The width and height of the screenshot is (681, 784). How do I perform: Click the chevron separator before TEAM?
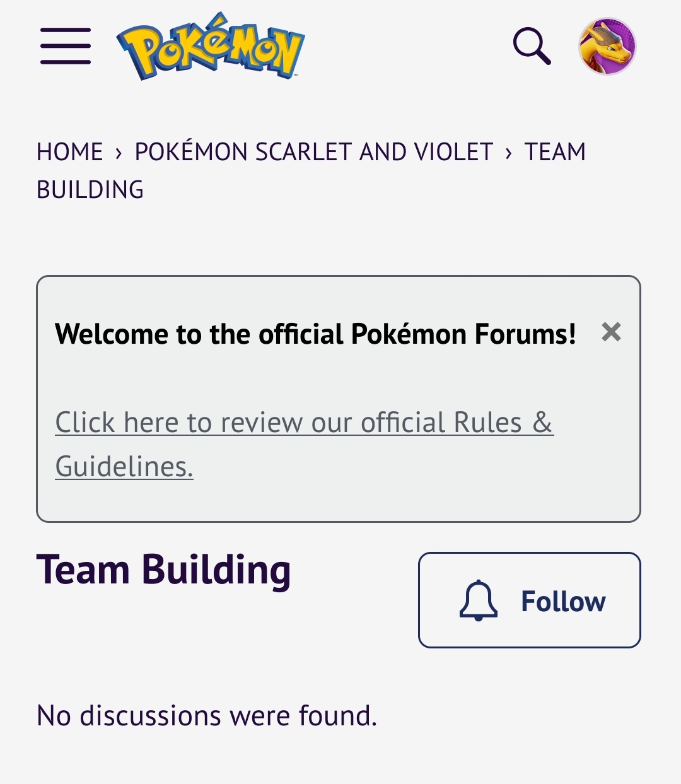point(508,153)
